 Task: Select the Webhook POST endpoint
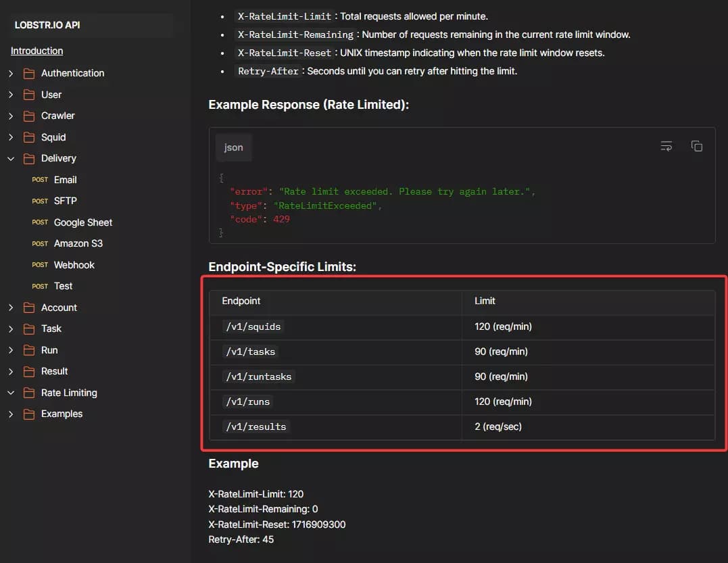[74, 265]
